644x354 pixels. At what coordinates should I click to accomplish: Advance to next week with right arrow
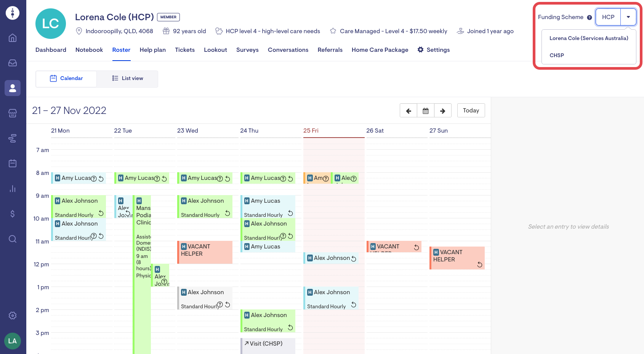[442, 111]
